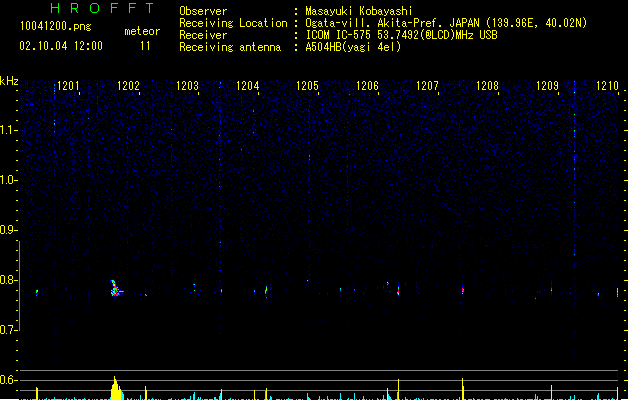Click the A504HB yagi antenna text
This screenshot has height=400, width=629.
[x=353, y=47]
